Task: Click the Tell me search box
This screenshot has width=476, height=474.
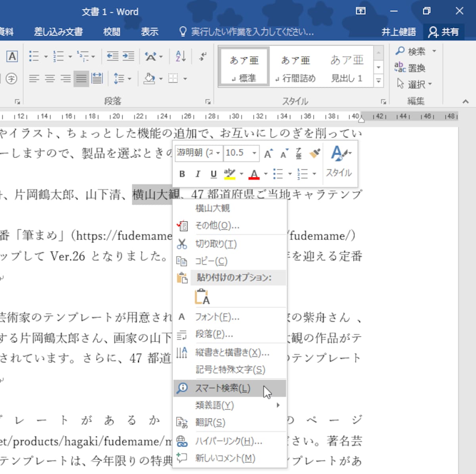Action: pyautogui.click(x=247, y=32)
